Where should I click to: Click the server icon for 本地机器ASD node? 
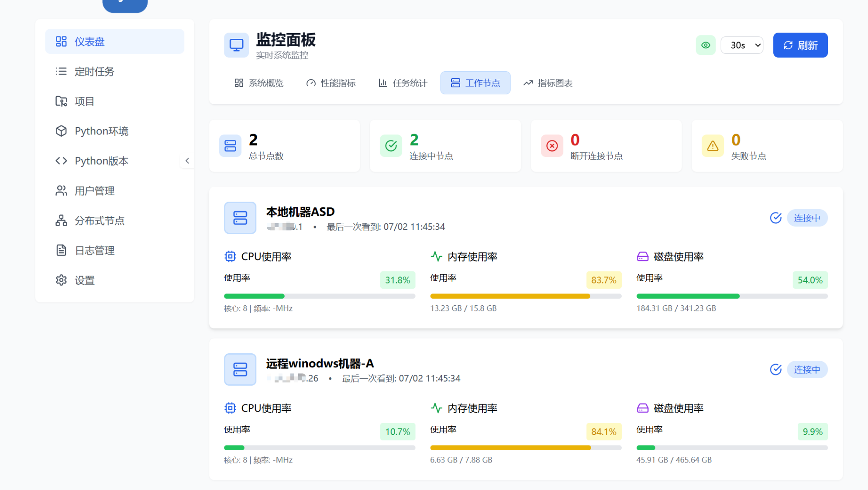(240, 217)
